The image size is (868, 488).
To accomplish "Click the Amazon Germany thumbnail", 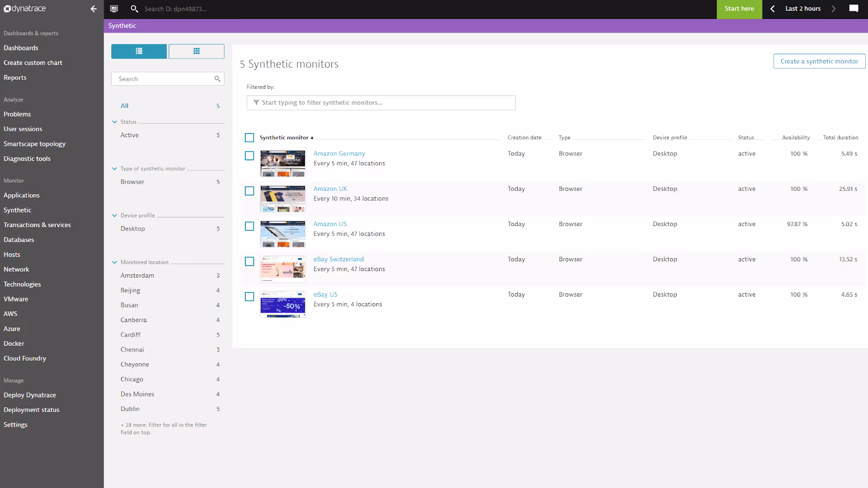I will click(283, 164).
